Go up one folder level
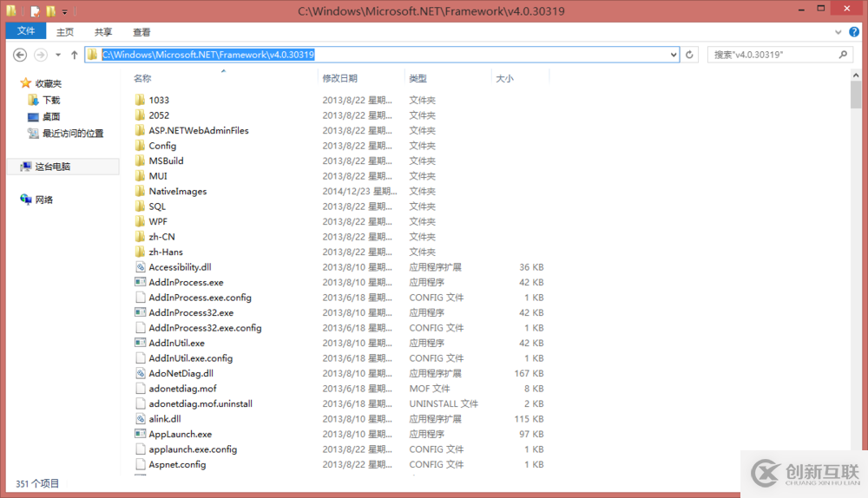This screenshot has height=498, width=868. point(74,55)
